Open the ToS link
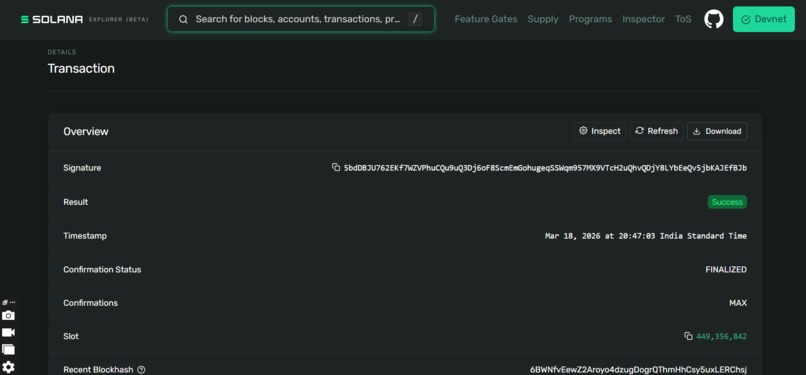806x375 pixels. click(683, 20)
